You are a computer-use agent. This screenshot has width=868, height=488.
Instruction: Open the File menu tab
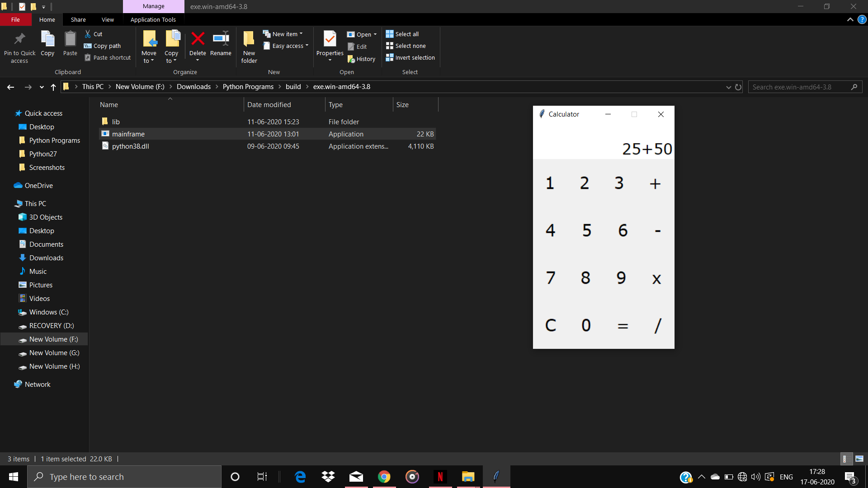pyautogui.click(x=15, y=19)
